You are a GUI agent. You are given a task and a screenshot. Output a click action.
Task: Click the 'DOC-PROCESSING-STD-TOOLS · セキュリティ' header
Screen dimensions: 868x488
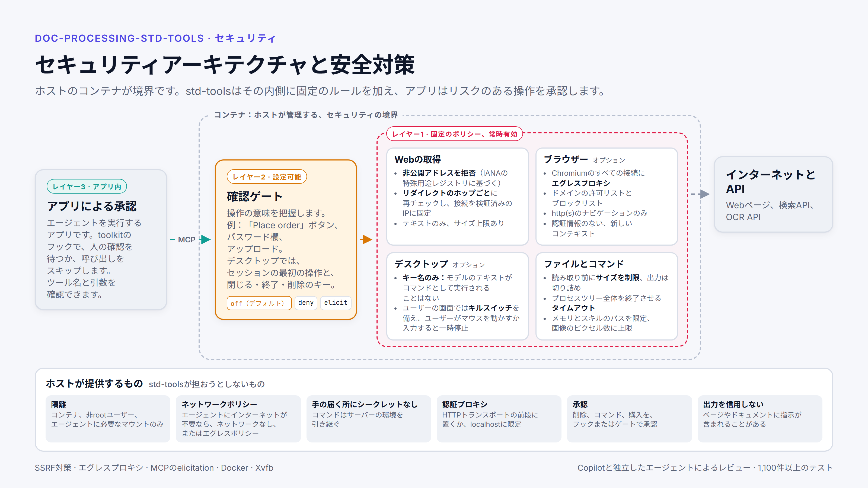coord(155,38)
